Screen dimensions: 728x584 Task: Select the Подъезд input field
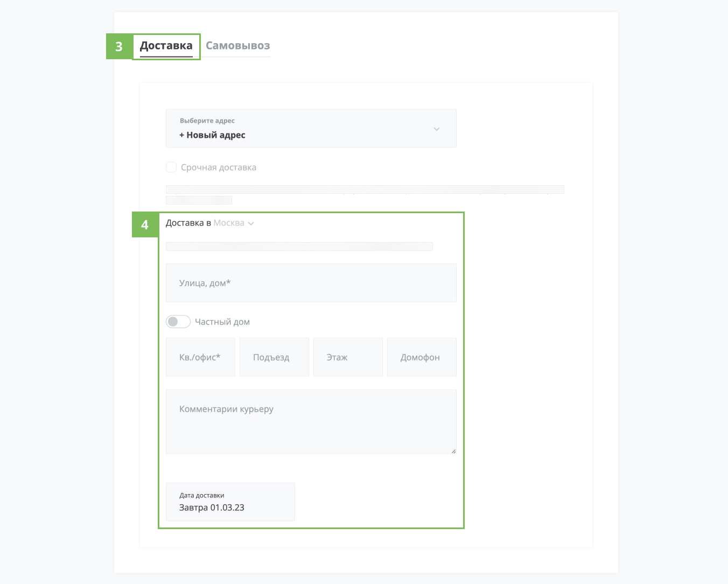(274, 357)
